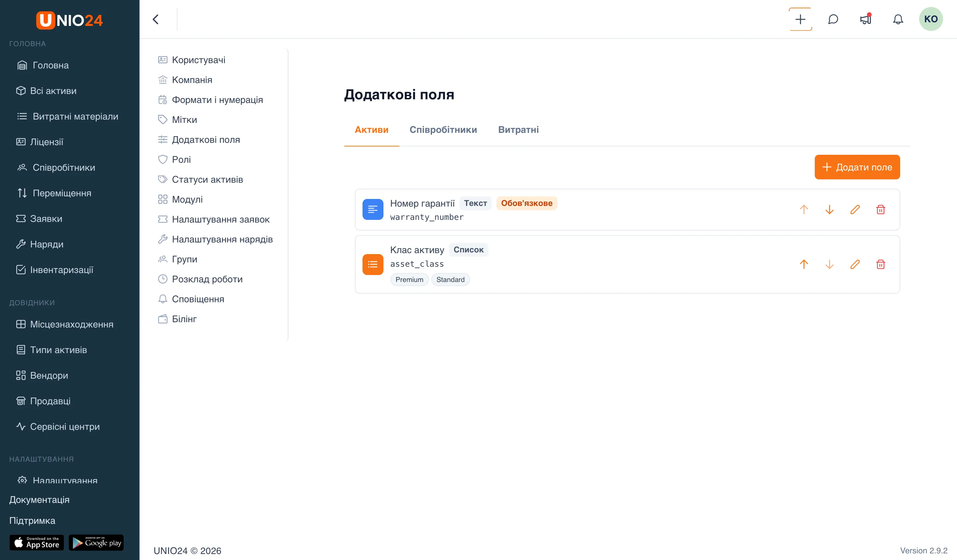Move Номер гарантії field down
The image size is (957, 560).
[829, 210]
